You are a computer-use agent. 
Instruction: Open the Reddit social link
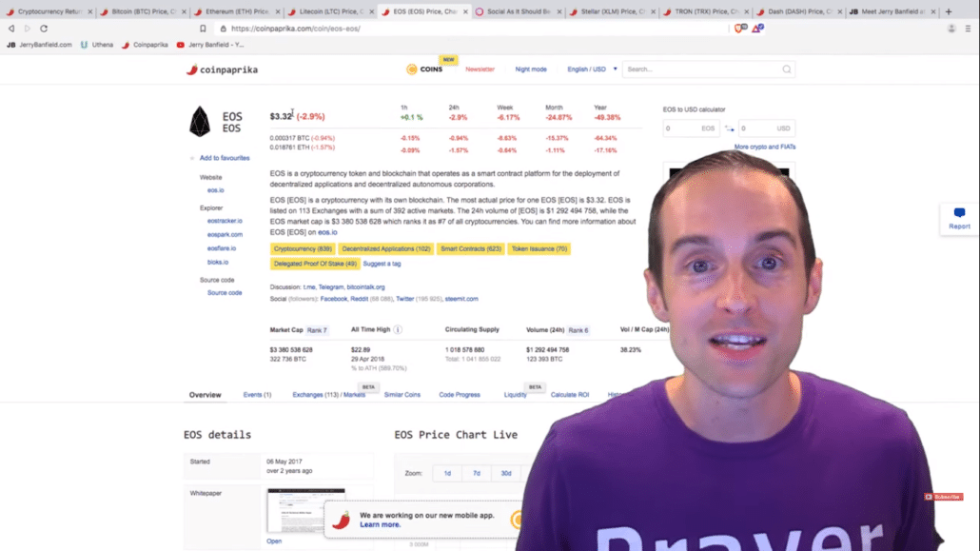(360, 299)
